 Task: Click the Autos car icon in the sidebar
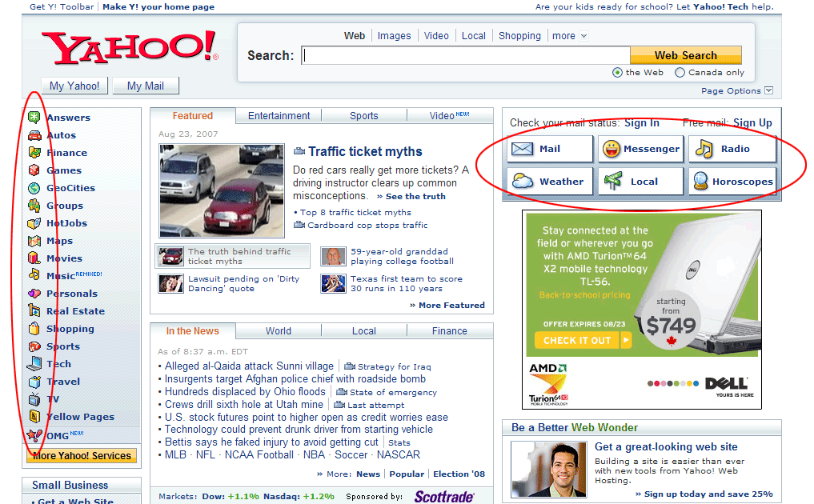coord(34,135)
